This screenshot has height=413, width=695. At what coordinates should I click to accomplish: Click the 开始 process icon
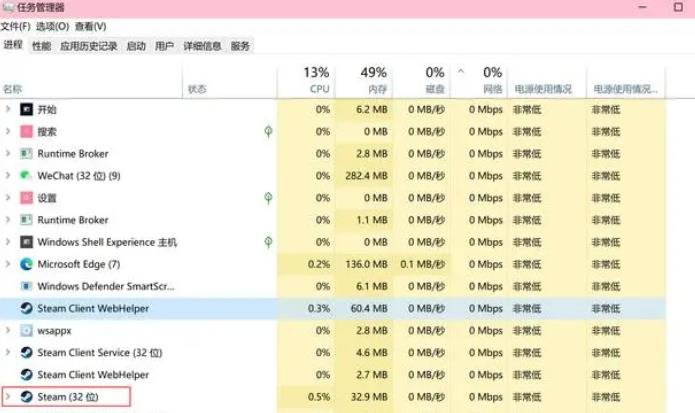click(27, 109)
